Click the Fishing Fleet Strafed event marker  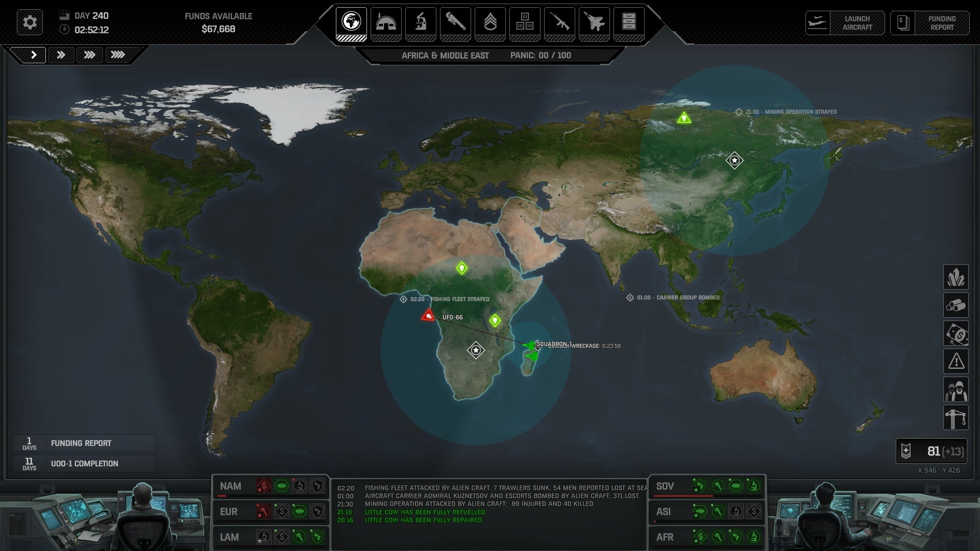point(403,299)
